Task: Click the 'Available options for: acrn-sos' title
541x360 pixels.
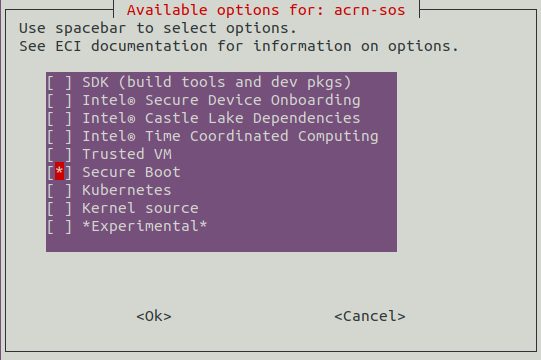Action: point(266,10)
